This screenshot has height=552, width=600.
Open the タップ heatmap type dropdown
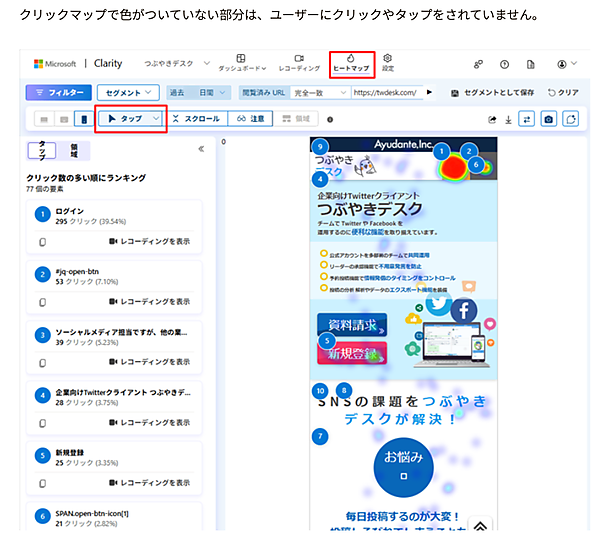pos(131,118)
